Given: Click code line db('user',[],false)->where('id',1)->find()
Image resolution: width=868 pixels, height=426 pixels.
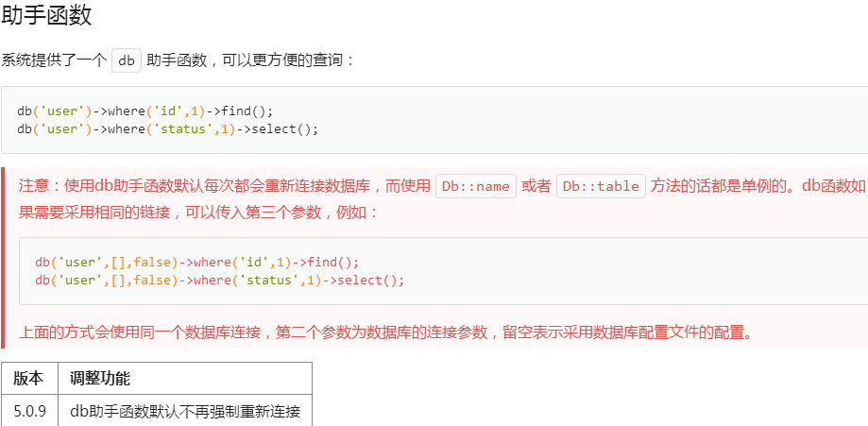Looking at the screenshot, I should tap(197, 262).
